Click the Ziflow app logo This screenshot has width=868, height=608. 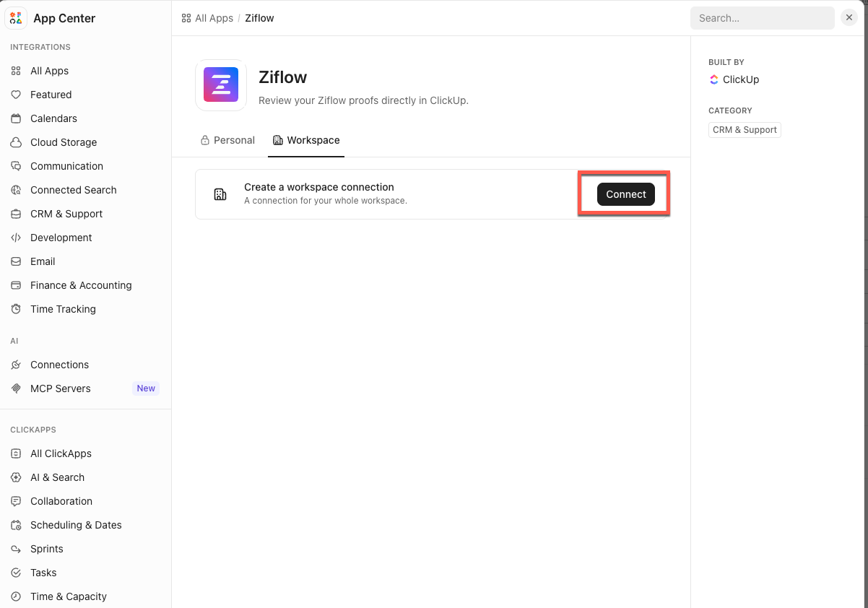pos(221,85)
